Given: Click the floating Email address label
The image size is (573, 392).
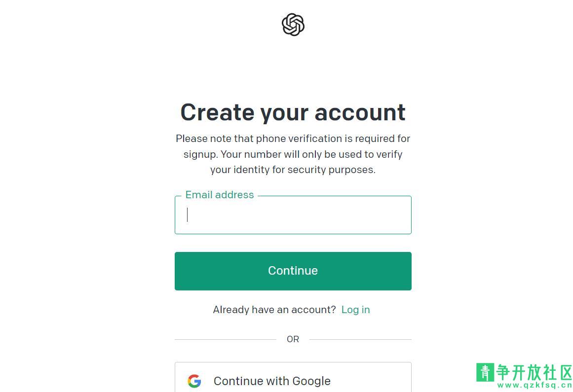Looking at the screenshot, I should [x=220, y=195].
